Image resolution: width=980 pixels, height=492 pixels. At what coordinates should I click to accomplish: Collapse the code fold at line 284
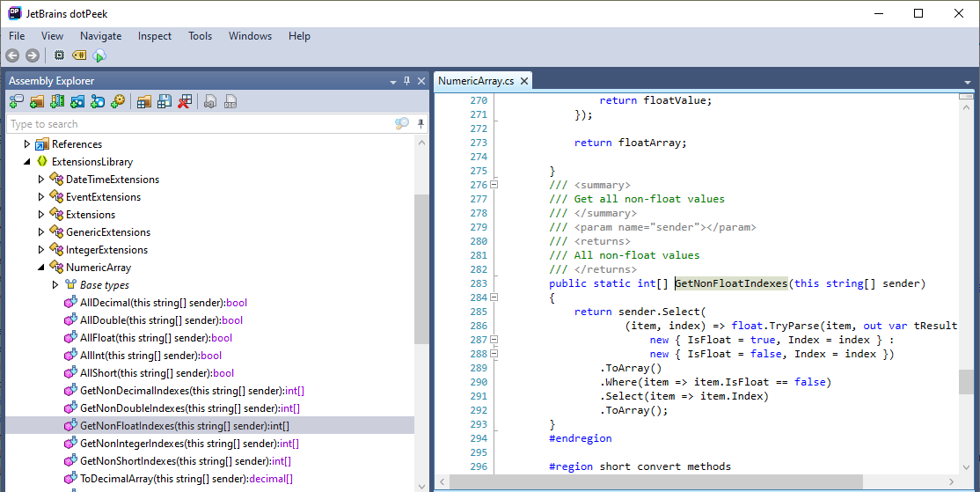point(494,297)
